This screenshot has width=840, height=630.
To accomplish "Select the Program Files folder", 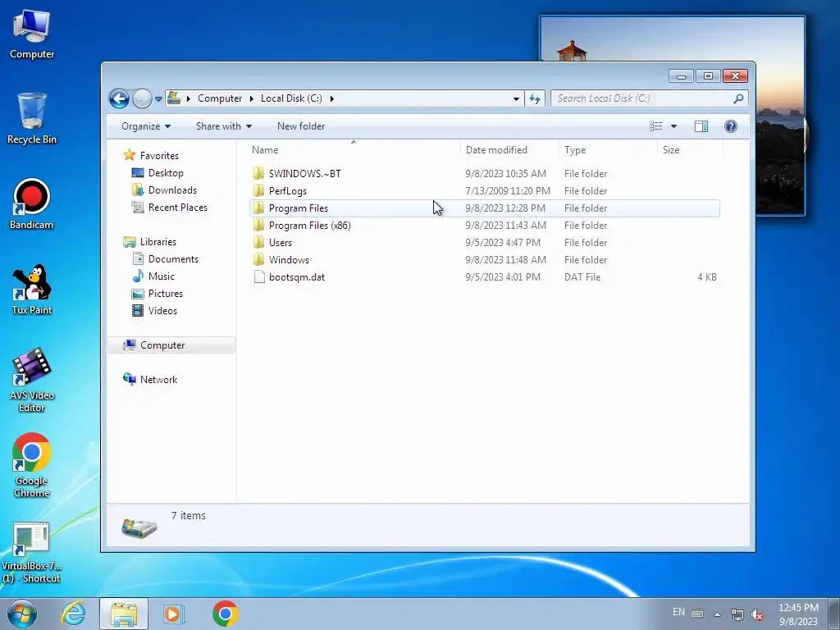I will (x=484, y=208).
